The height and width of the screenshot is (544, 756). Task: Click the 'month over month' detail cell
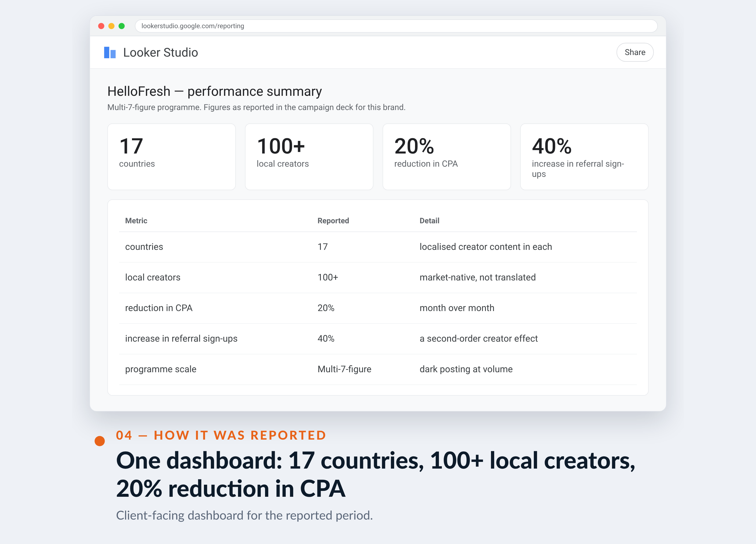click(457, 308)
